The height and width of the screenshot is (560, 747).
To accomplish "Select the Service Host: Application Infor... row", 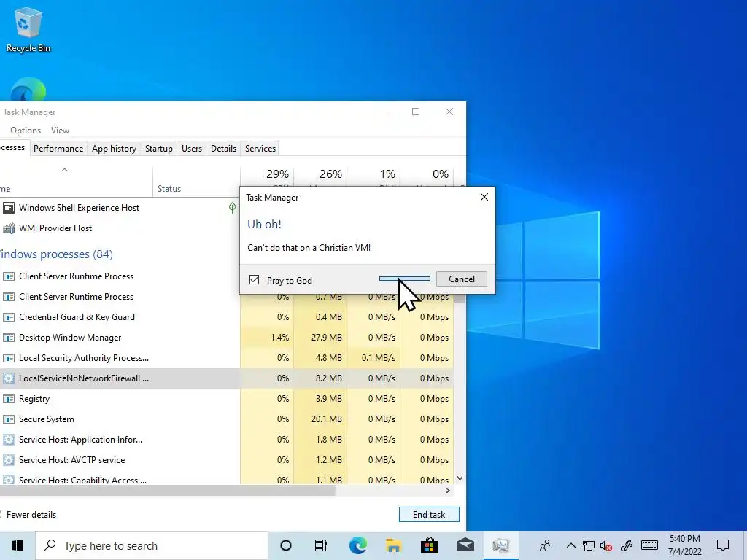I will point(227,440).
